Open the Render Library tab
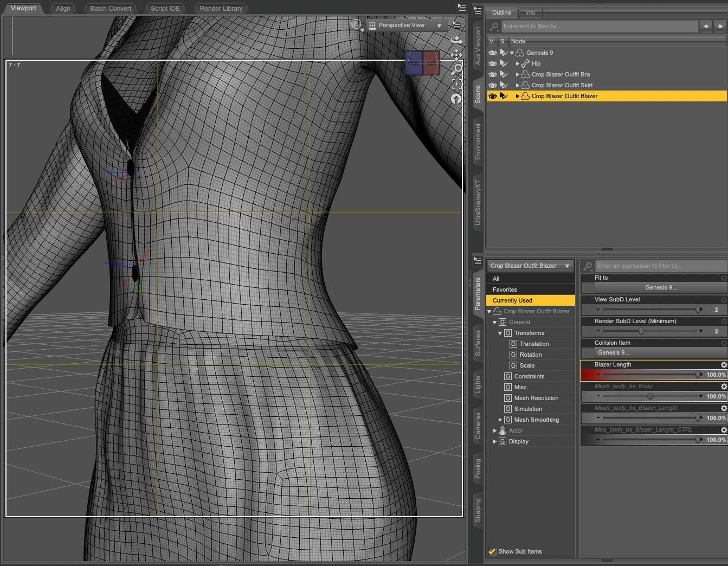The image size is (728, 566). point(221,9)
